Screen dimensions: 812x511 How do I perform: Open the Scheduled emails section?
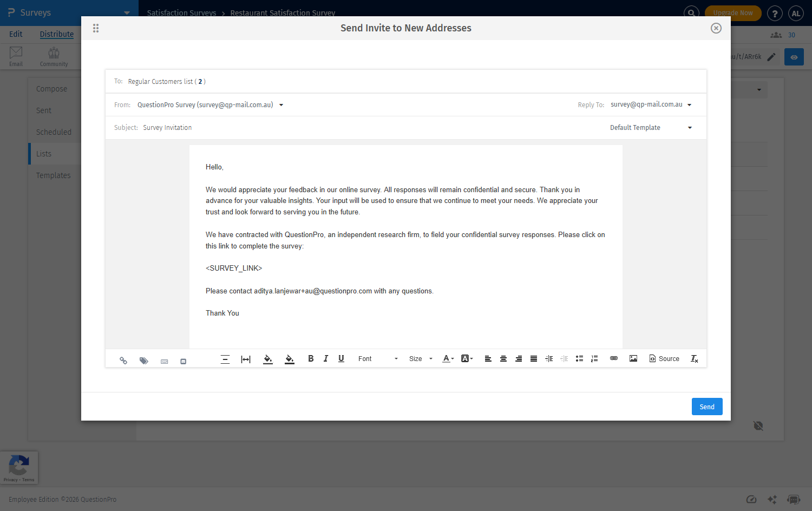[54, 132]
